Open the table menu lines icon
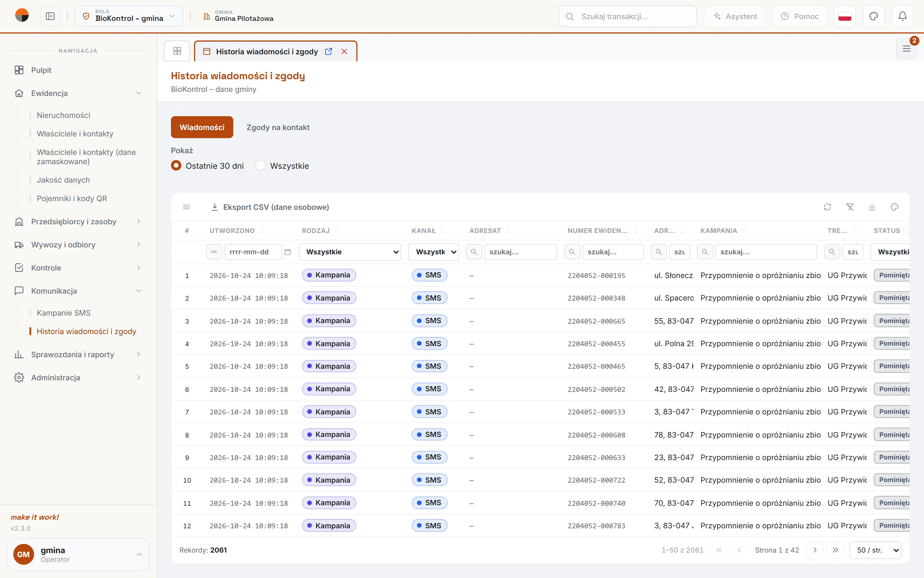This screenshot has height=578, width=924. [187, 207]
